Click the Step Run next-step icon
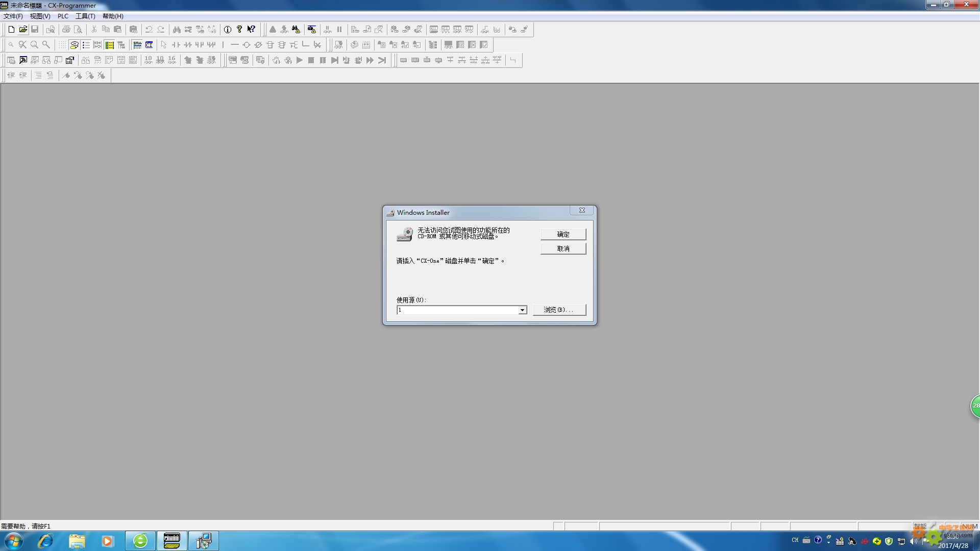The height and width of the screenshot is (551, 980). coord(335,60)
